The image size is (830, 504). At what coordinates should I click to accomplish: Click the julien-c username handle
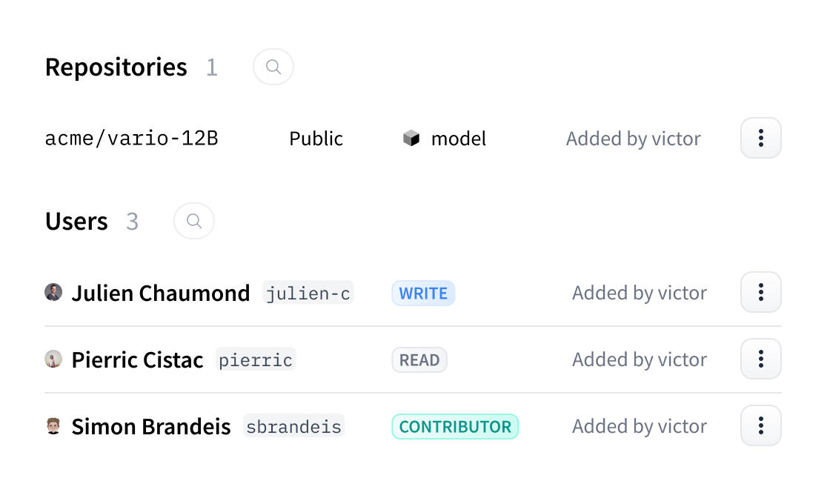[308, 293]
